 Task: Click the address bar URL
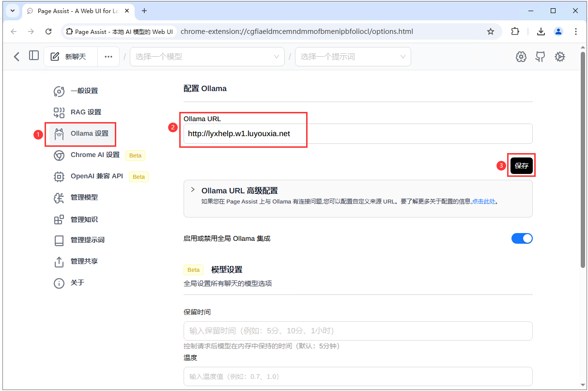[x=297, y=31]
